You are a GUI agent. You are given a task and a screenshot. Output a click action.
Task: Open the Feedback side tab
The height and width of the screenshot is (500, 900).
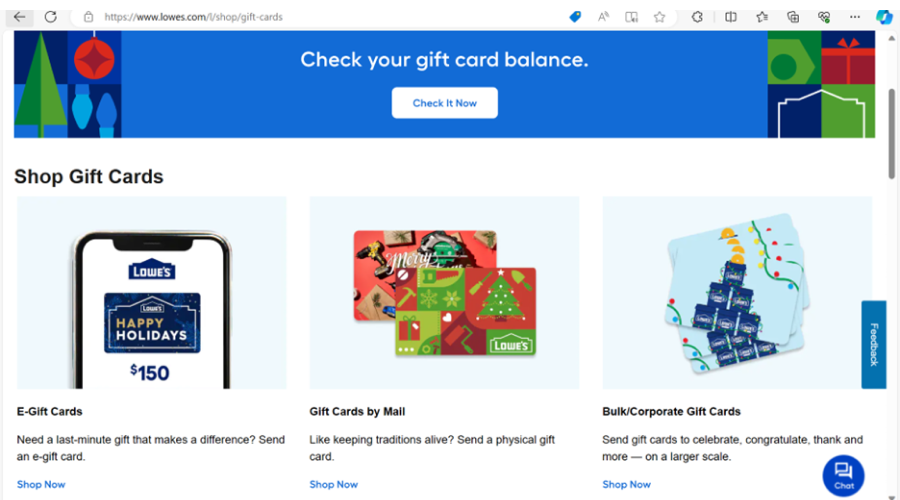click(x=873, y=344)
